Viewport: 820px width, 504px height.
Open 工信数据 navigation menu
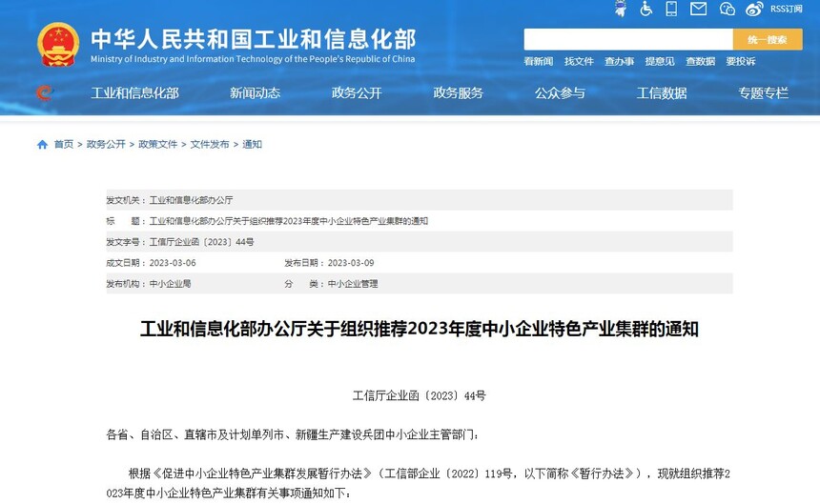(x=662, y=93)
